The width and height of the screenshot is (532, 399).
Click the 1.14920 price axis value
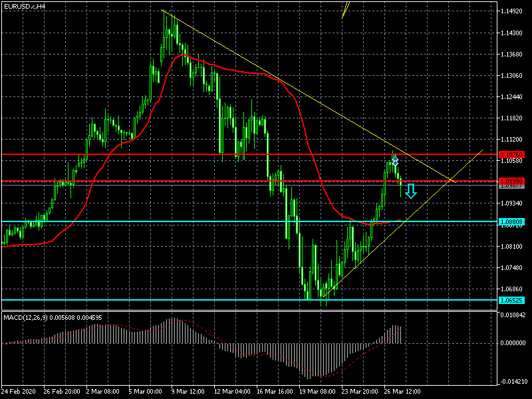tap(511, 11)
